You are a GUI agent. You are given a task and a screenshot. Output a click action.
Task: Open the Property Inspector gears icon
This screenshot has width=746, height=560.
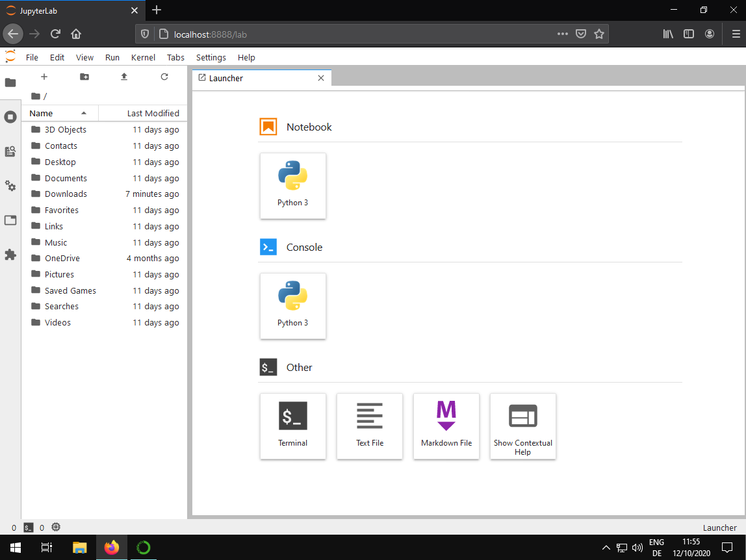(x=10, y=186)
